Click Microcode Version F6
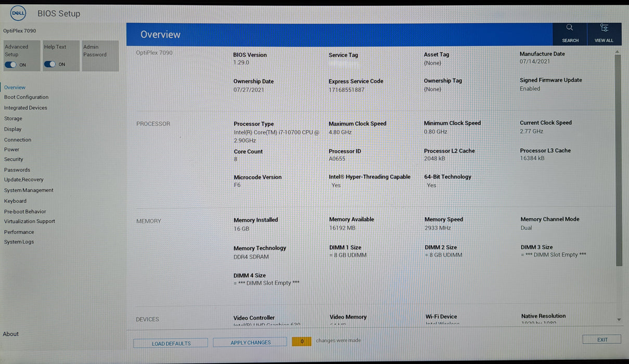This screenshot has width=629, height=364. 237,185
